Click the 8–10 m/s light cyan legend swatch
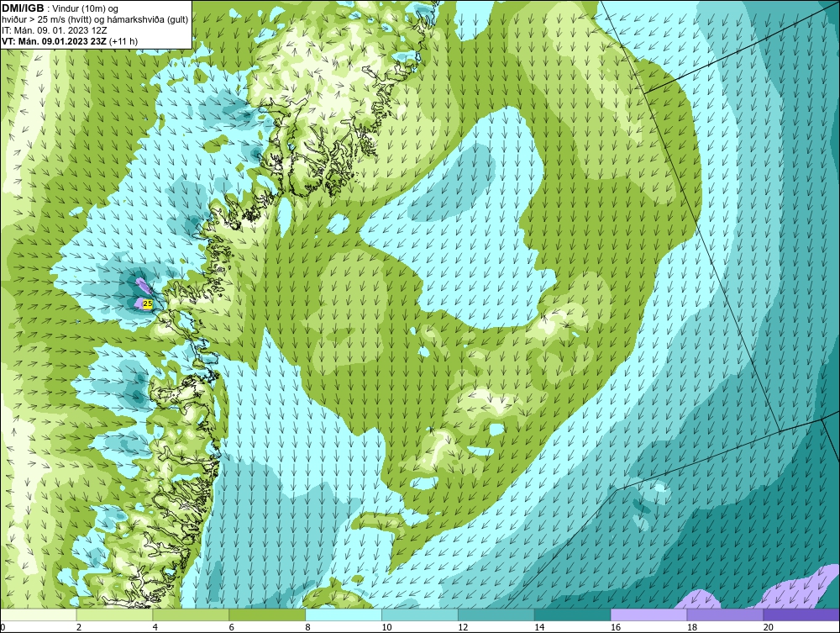The width and height of the screenshot is (840, 633). tap(344, 615)
